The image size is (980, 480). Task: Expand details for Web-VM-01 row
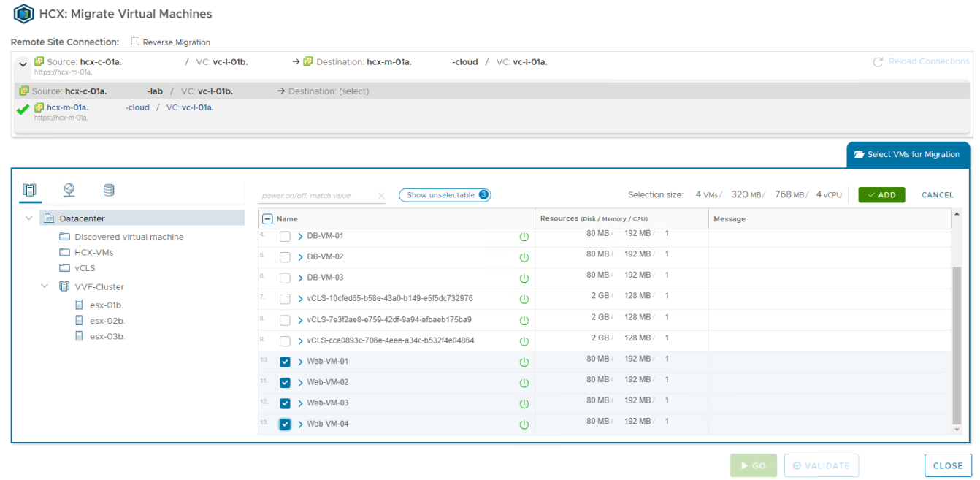[300, 362]
